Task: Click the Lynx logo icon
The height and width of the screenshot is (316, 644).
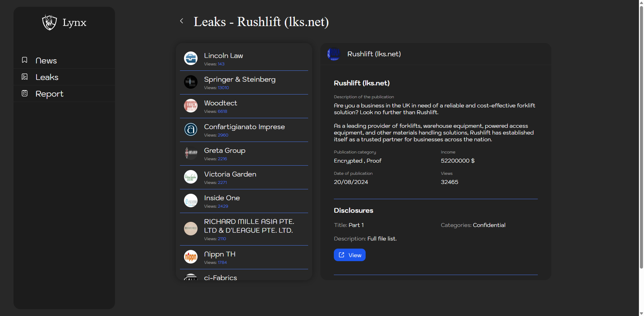Action: (x=49, y=22)
